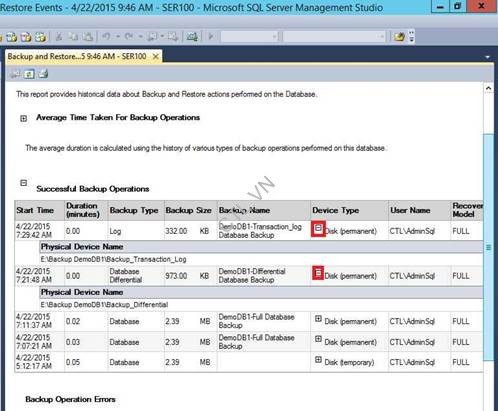
Task: Open the Navigate Backward dropdown arrow
Action: [162, 36]
